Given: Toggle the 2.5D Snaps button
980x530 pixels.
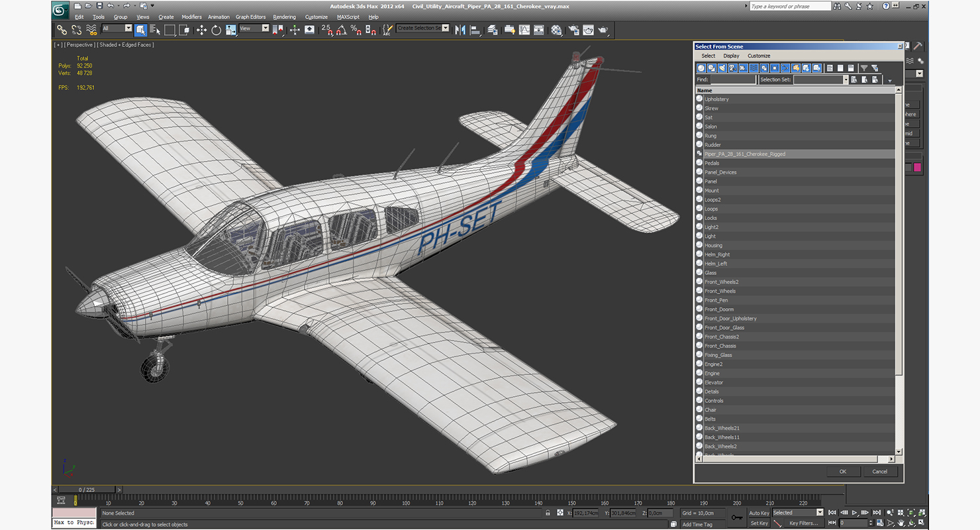Looking at the screenshot, I should (326, 30).
